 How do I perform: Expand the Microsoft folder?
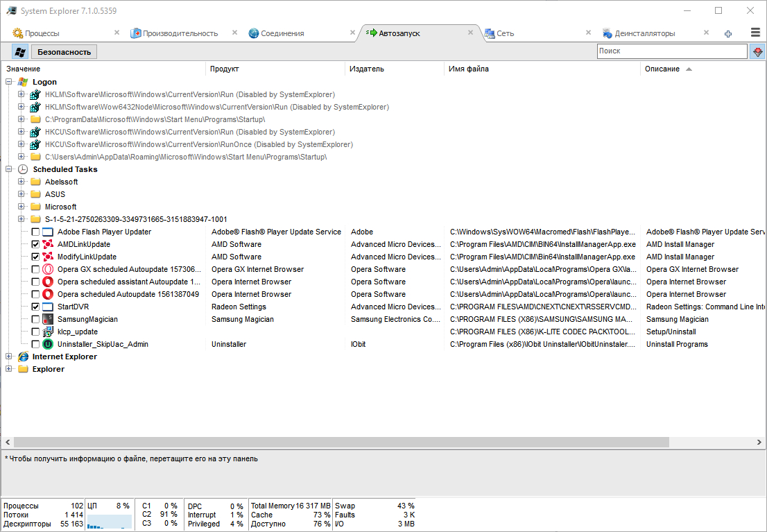tap(21, 207)
